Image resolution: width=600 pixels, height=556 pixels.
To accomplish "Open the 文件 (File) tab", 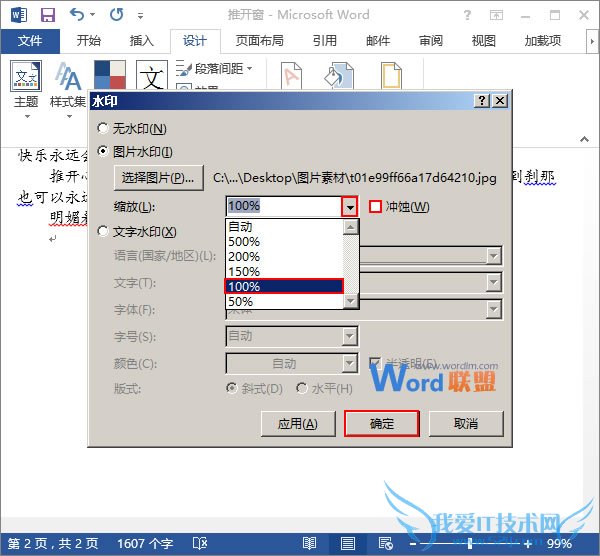I will coord(30,41).
